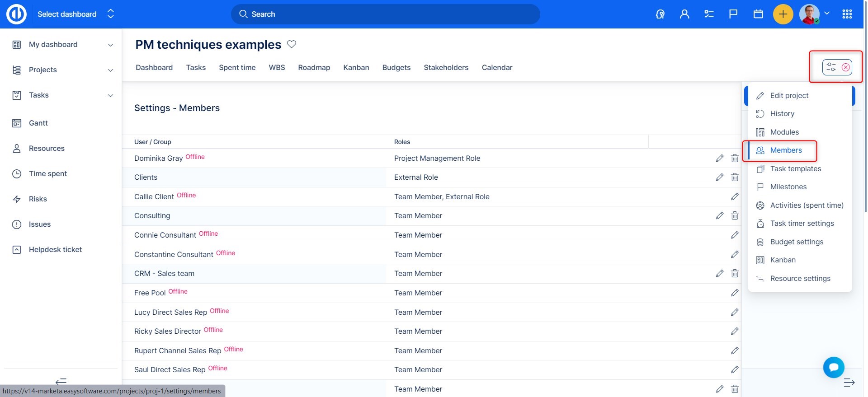Expand the Projects sidebar chevron

point(110,70)
